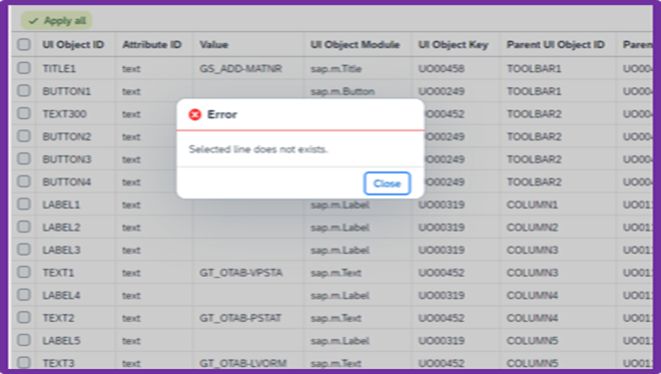Check the BUTTON3 row checkbox
661x374 pixels.
tap(24, 159)
